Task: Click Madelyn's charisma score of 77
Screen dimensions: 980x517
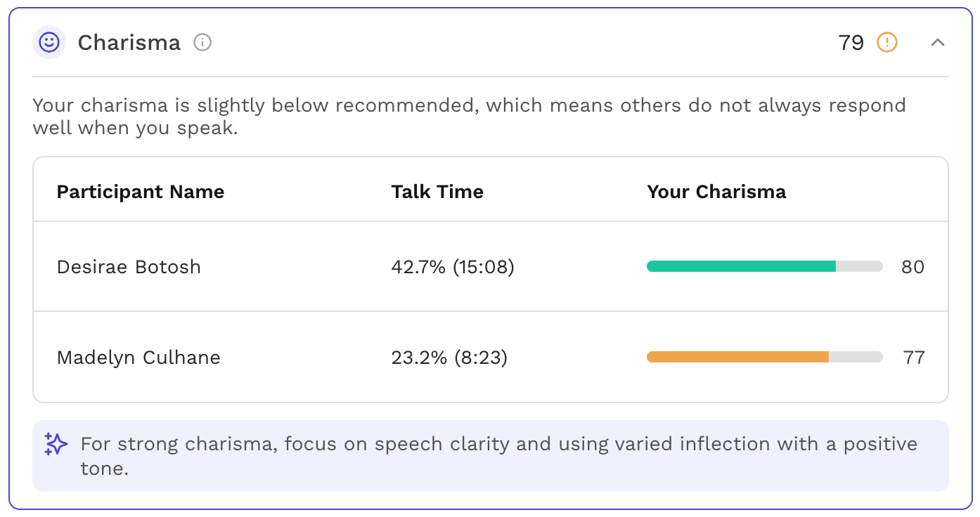Action: coord(913,358)
